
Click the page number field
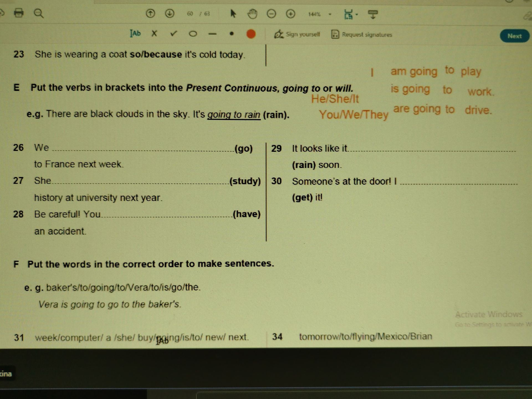190,14
